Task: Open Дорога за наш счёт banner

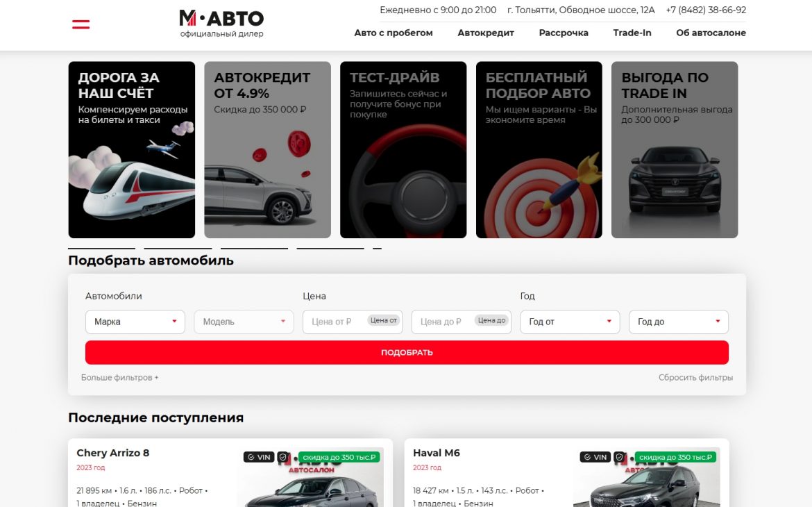Action: pos(132,150)
